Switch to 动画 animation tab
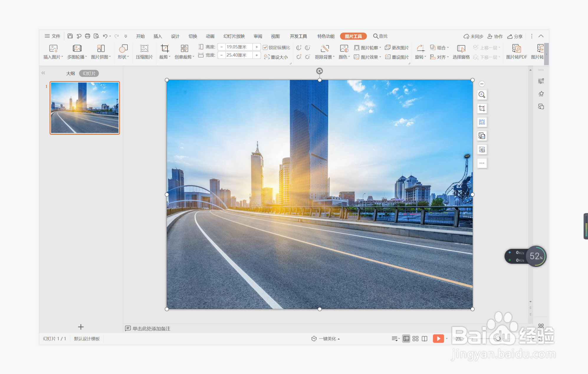The image size is (588, 374). pos(210,36)
